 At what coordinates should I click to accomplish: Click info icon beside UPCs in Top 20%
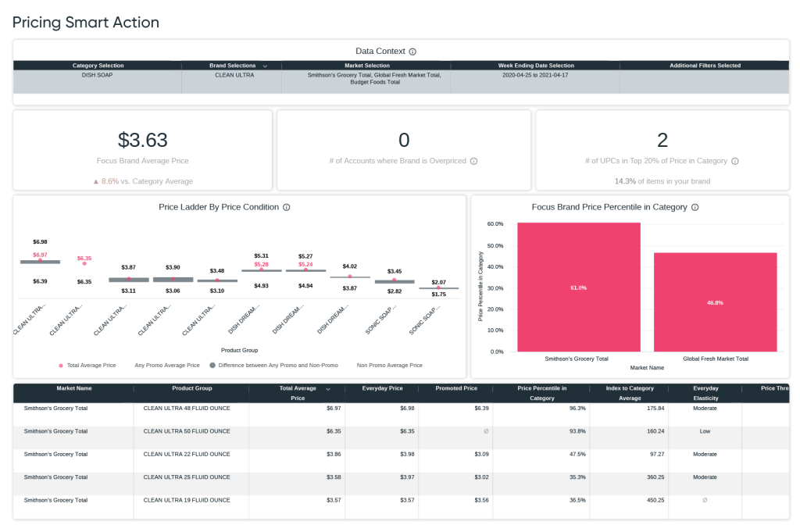tap(734, 161)
